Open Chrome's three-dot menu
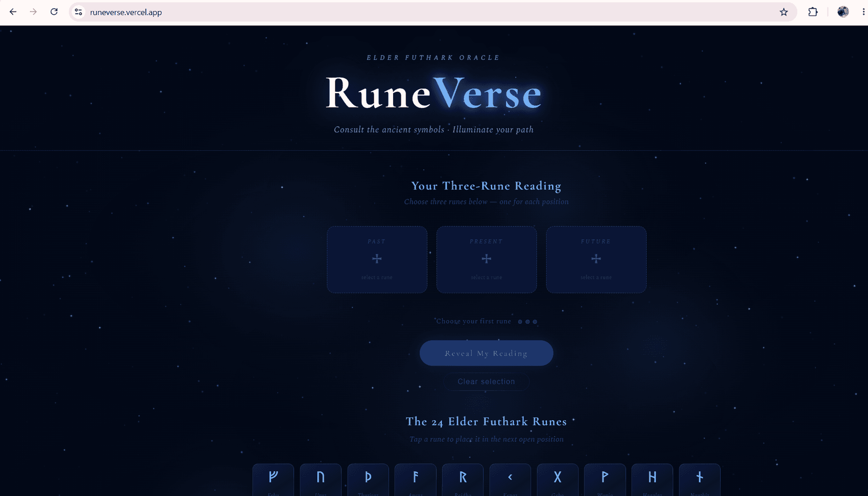Screen dimensions: 868x496 point(863,12)
